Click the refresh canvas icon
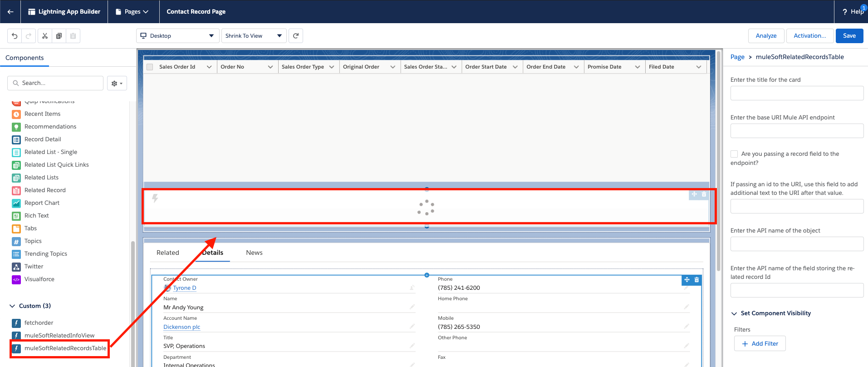868x367 pixels. point(296,36)
